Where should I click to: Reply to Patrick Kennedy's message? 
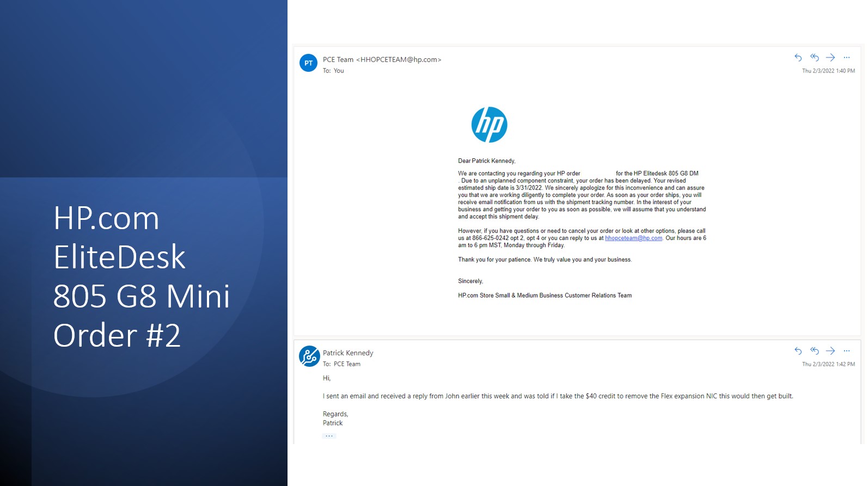coord(798,351)
